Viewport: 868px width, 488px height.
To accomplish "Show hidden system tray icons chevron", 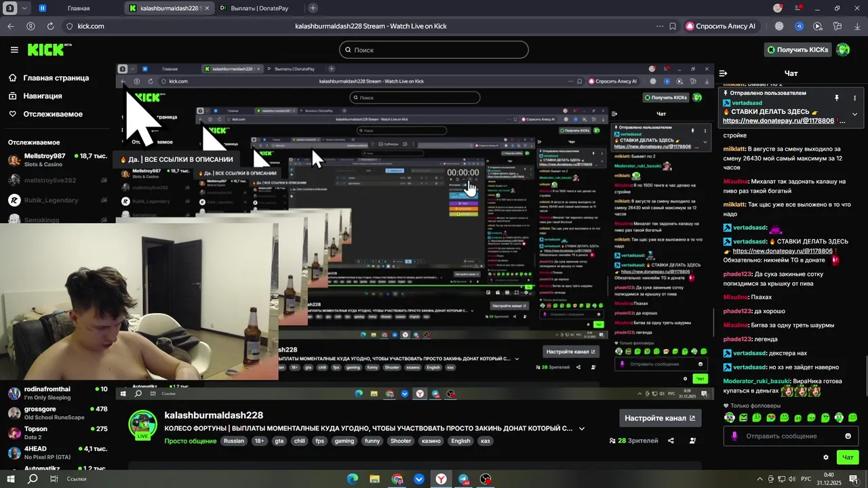I will pyautogui.click(x=760, y=479).
